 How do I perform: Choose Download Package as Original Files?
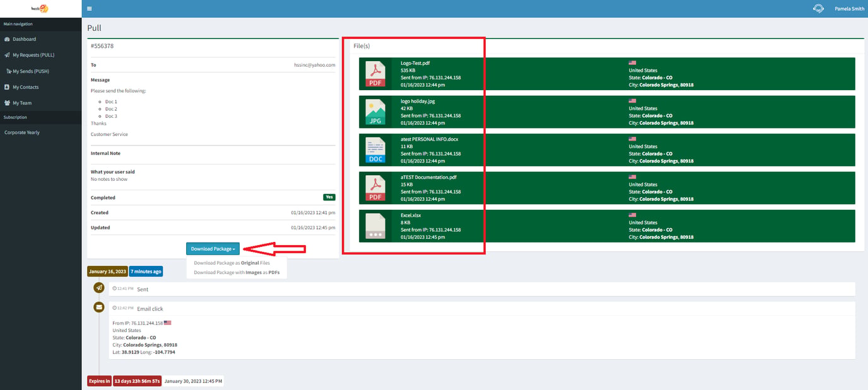(232, 263)
